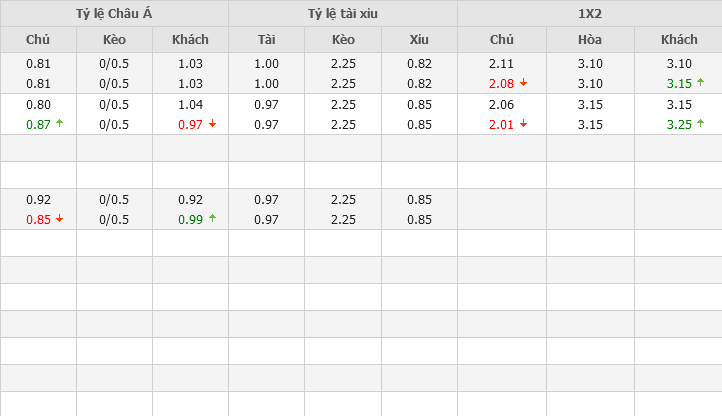This screenshot has height=416, width=722.
Task: Select the Tỷ lệ Châu Á header
Action: tap(114, 13)
